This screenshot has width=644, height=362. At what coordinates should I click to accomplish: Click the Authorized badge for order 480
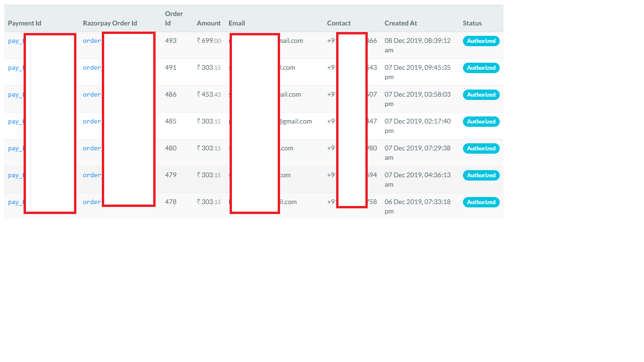point(481,148)
